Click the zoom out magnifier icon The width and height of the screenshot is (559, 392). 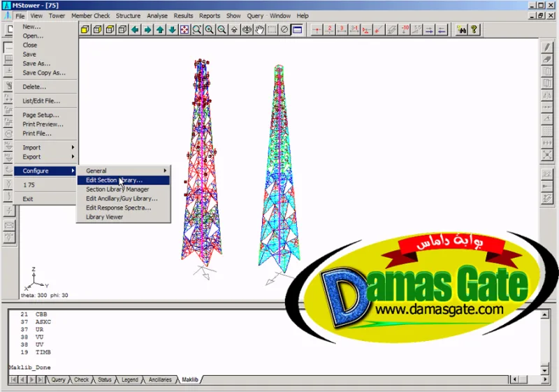click(x=222, y=29)
